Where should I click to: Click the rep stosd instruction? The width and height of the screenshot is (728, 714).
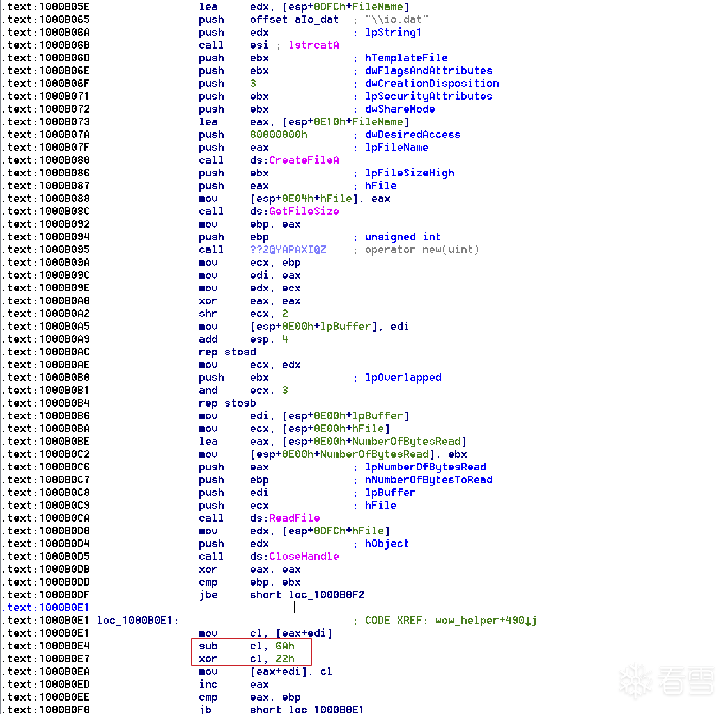click(228, 352)
